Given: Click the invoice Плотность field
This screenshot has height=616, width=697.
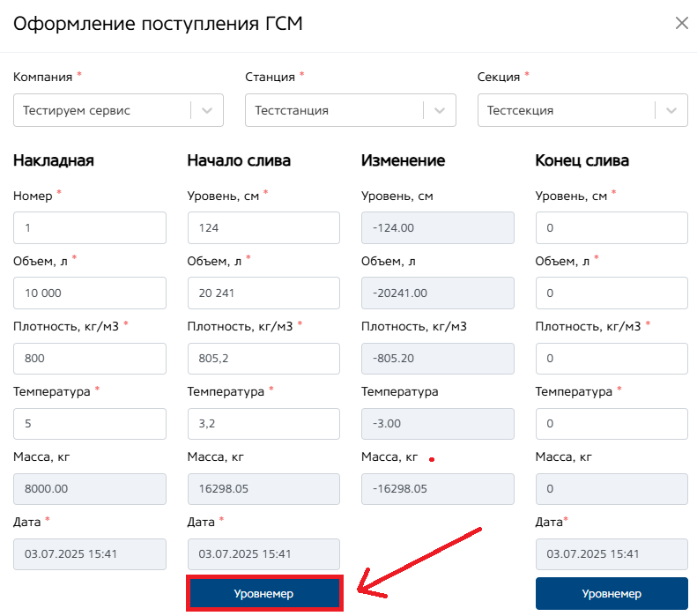Looking at the screenshot, I should pos(90,359).
